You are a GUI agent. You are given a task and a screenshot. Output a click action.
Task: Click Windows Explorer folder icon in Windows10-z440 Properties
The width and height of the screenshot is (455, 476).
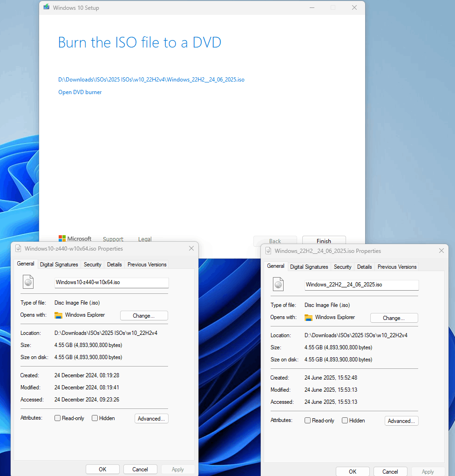coord(58,315)
